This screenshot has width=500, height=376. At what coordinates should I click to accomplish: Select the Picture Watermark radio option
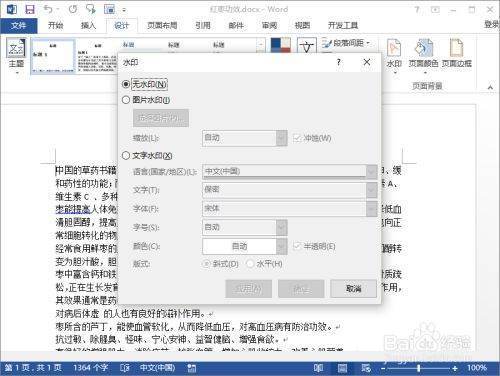point(126,100)
